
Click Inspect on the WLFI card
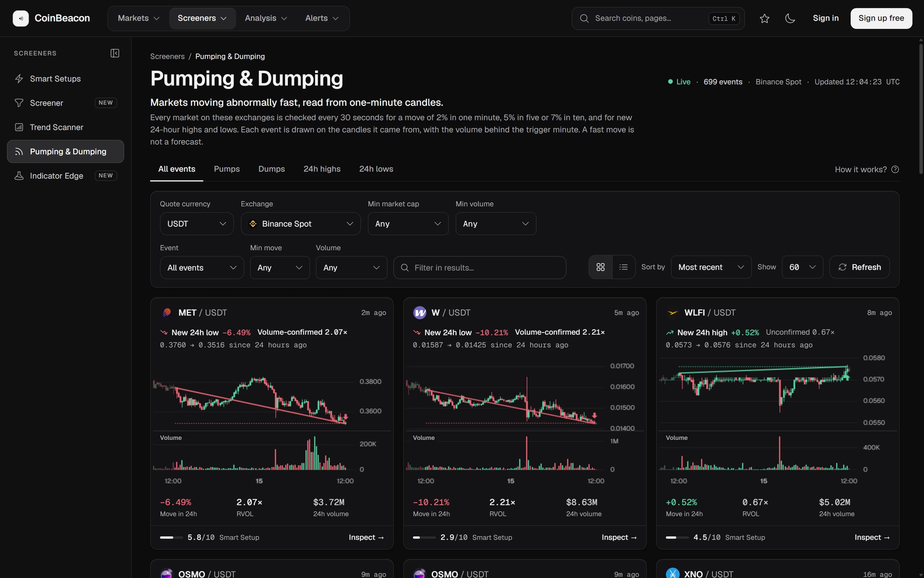[x=872, y=537]
